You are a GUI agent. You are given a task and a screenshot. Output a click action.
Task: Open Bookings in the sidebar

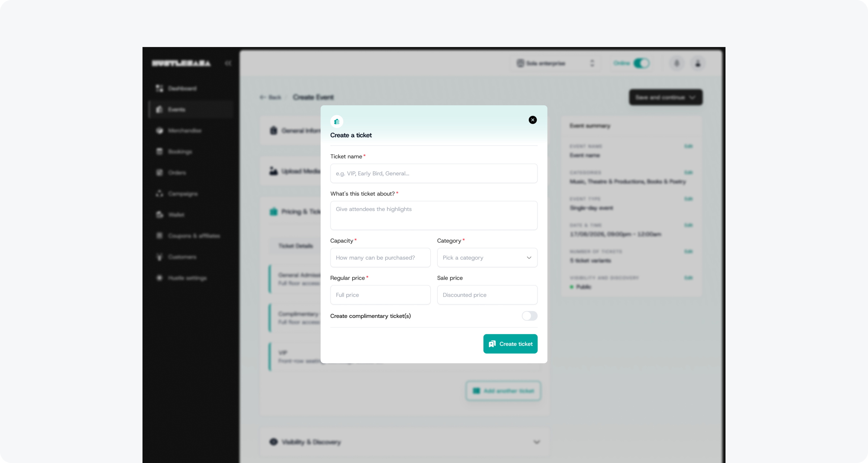[x=191, y=152]
